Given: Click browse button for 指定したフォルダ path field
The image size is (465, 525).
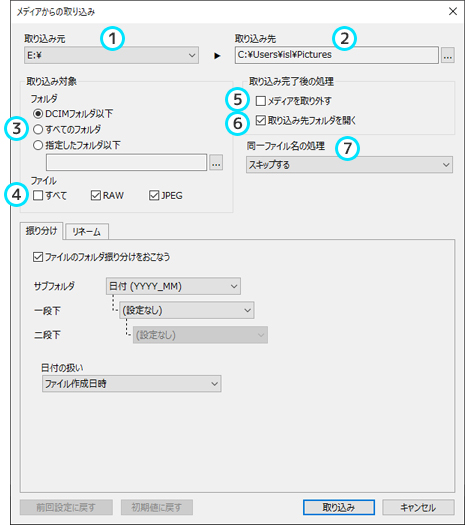Looking at the screenshot, I should click(x=216, y=163).
